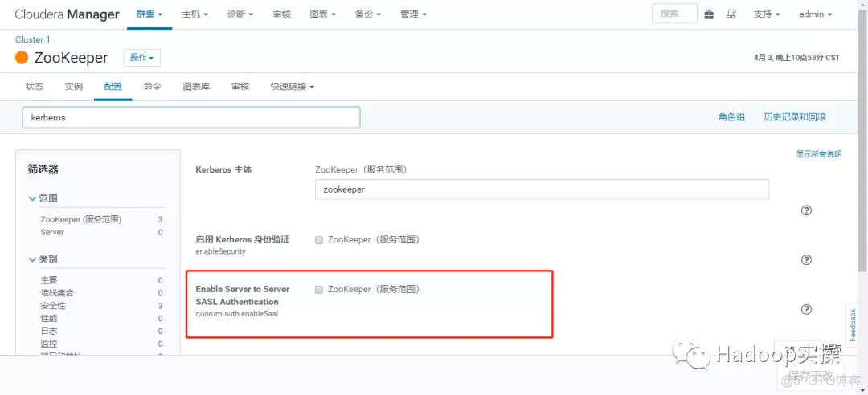This screenshot has height=395, width=868.
Task: Show help for Enable Server to Server SASL
Action: 807,309
